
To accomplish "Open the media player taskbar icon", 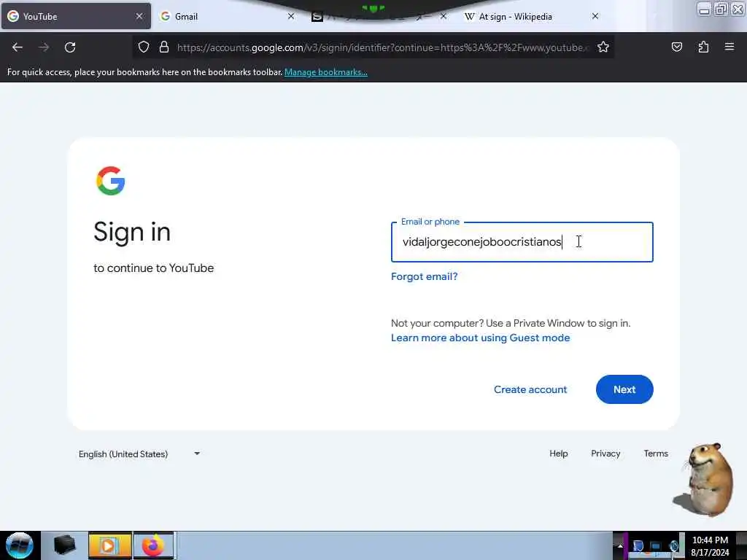I will [x=109, y=545].
